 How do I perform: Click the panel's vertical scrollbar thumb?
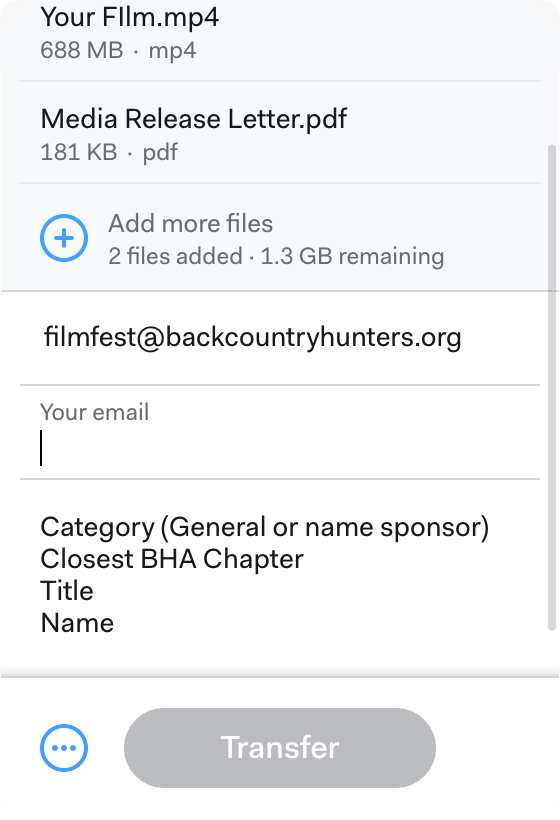coord(552,387)
